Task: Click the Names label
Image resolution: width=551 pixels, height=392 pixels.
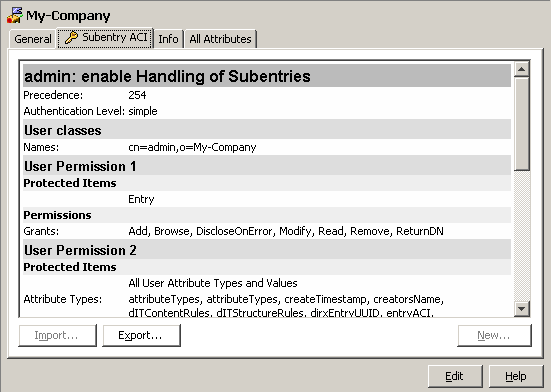Action: tap(41, 147)
